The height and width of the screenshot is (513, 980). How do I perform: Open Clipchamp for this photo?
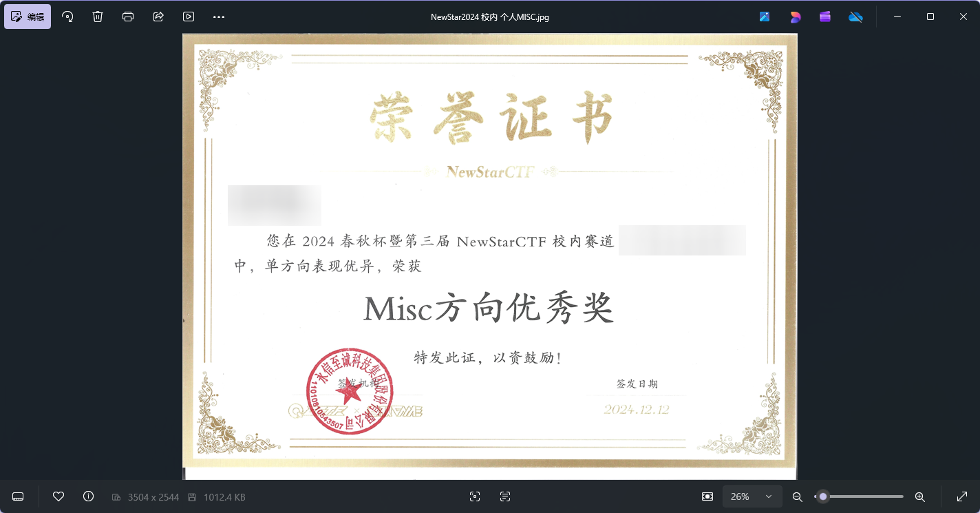[x=824, y=16]
